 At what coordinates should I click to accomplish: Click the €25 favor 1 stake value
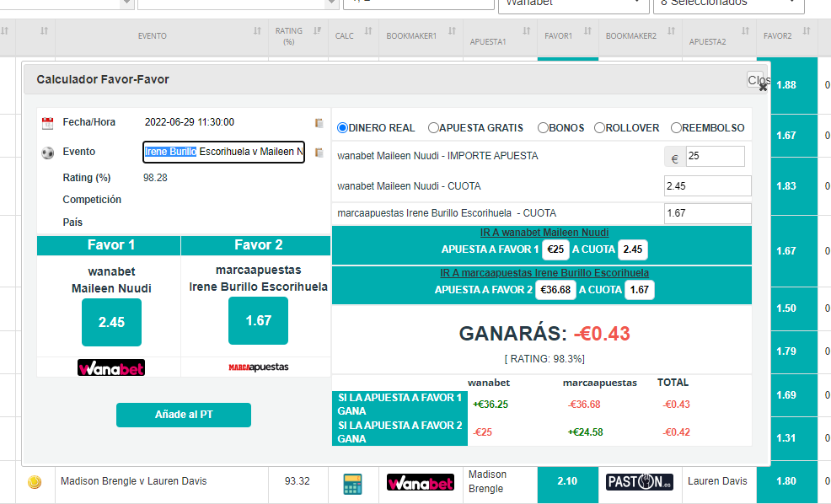tap(555, 249)
